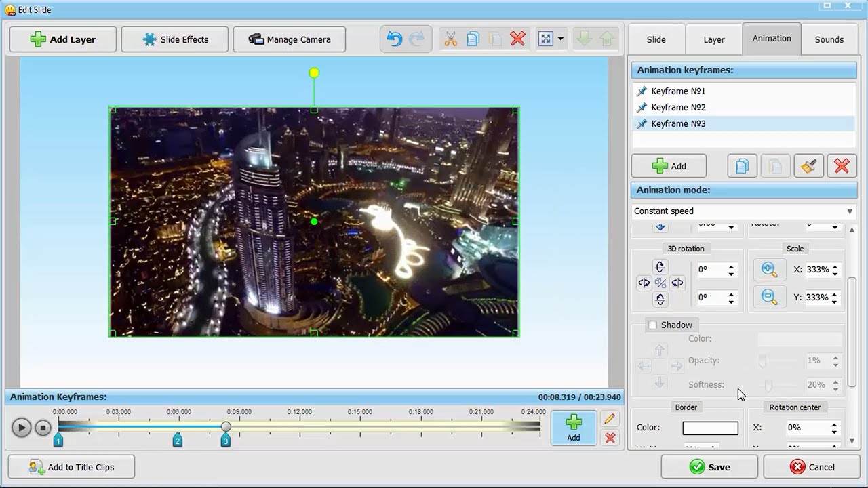Click the 3D rotate left icon
Screen dimensions: 868x488
tap(644, 283)
